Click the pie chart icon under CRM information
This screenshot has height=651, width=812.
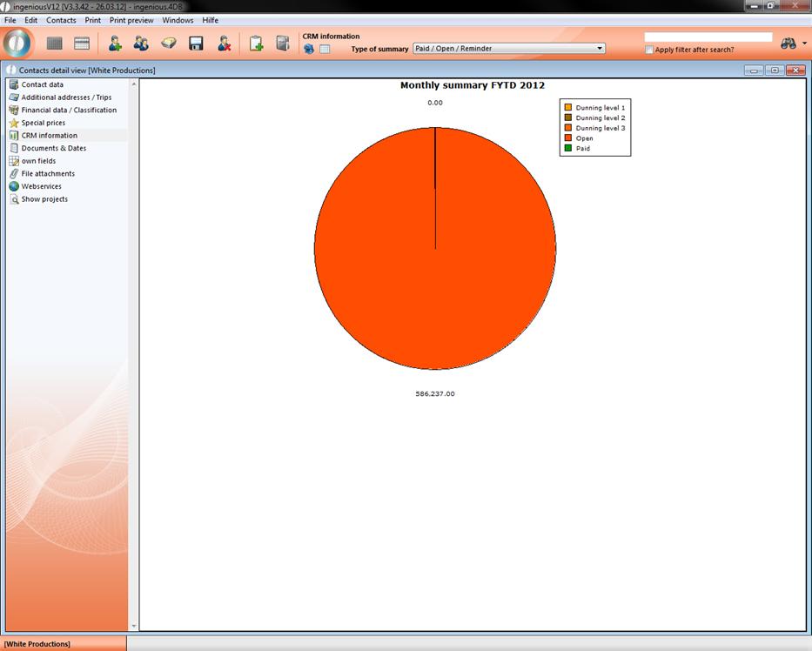click(309, 49)
